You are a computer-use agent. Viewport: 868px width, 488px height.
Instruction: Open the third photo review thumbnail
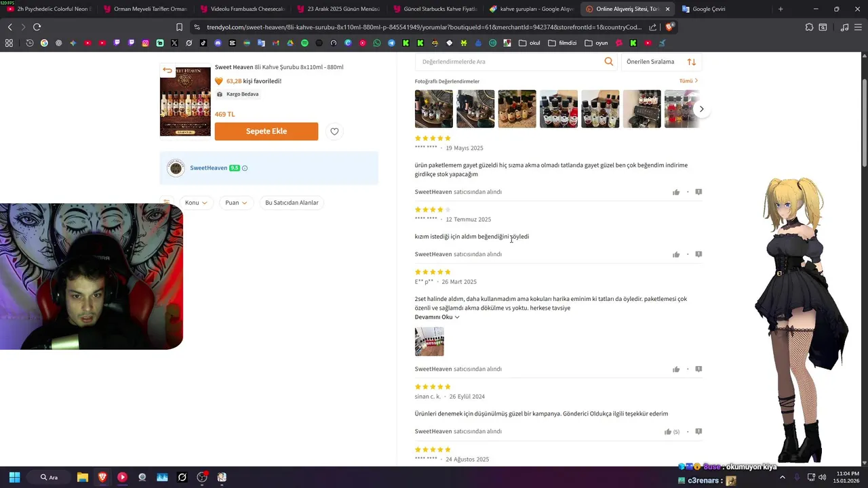[517, 109]
